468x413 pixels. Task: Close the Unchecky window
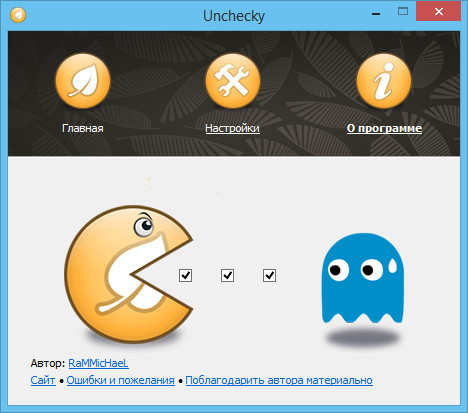[x=439, y=12]
